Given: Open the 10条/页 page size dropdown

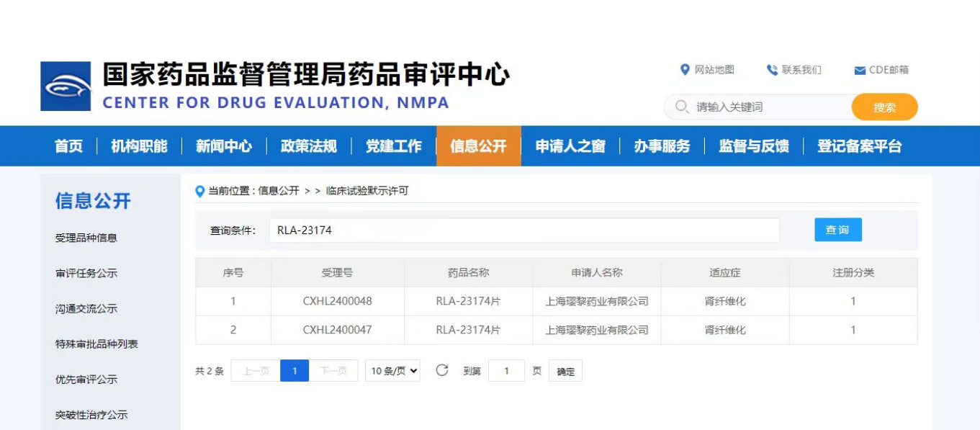Looking at the screenshot, I should [x=392, y=371].
